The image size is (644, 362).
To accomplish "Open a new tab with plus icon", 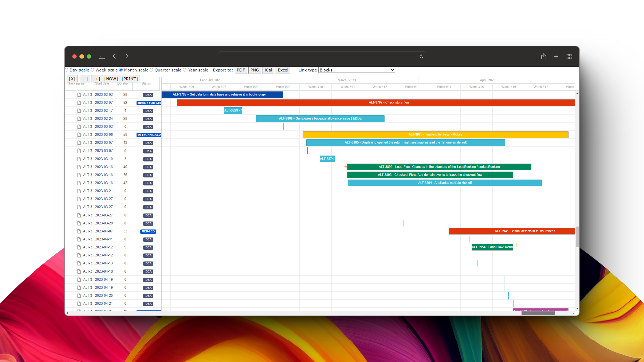I will point(556,57).
